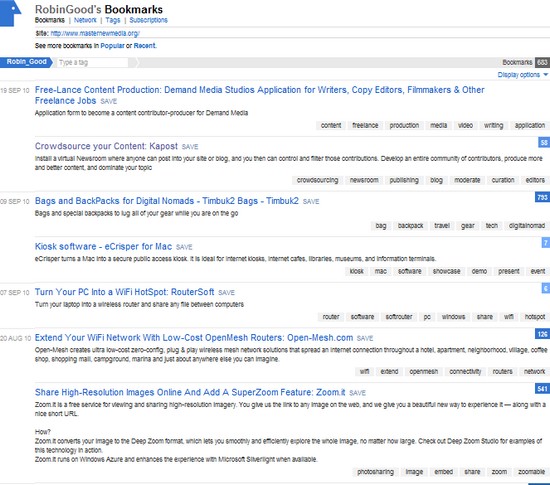Click the 'backpack' tag
550x485 pixels.
410,226
